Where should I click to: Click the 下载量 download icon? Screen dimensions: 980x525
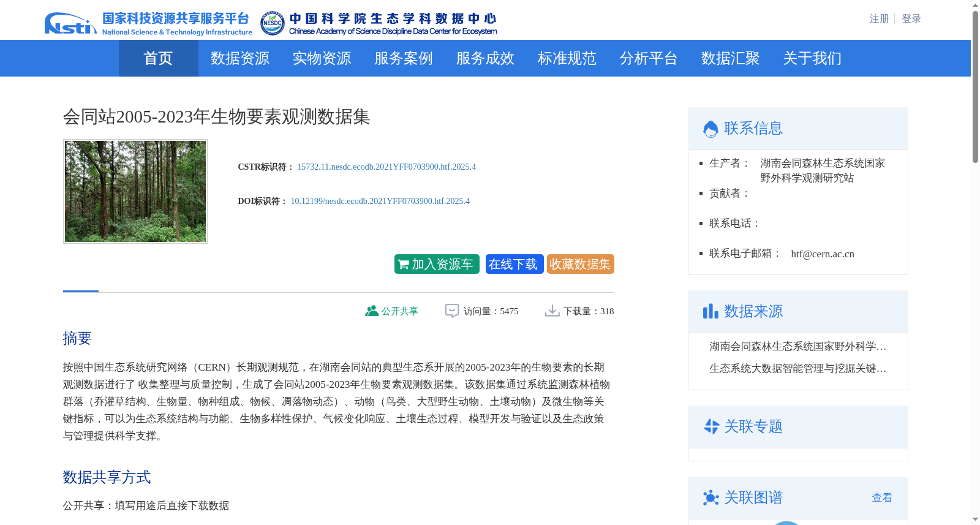(552, 311)
